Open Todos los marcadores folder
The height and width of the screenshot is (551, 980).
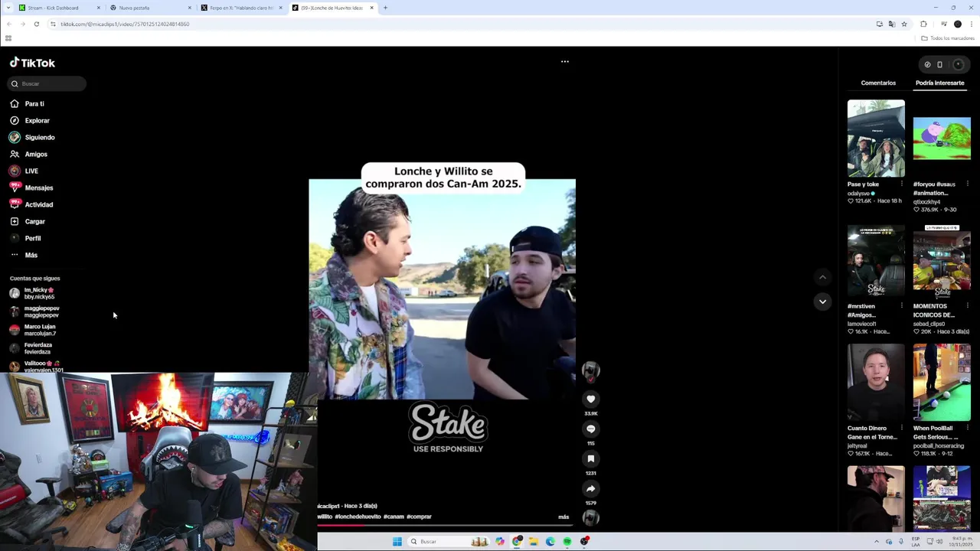point(948,38)
